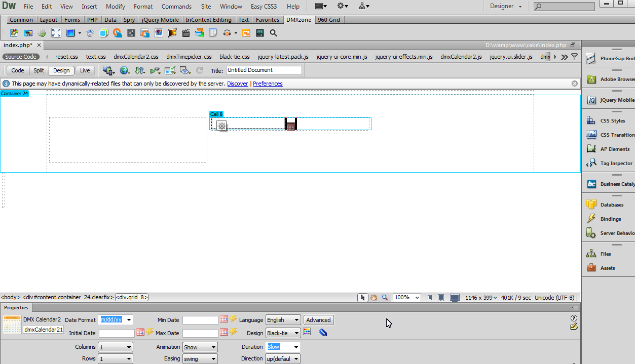Viewport: 635px width, 364px height.
Task: Open Columns dropdown
Action: 116,347
